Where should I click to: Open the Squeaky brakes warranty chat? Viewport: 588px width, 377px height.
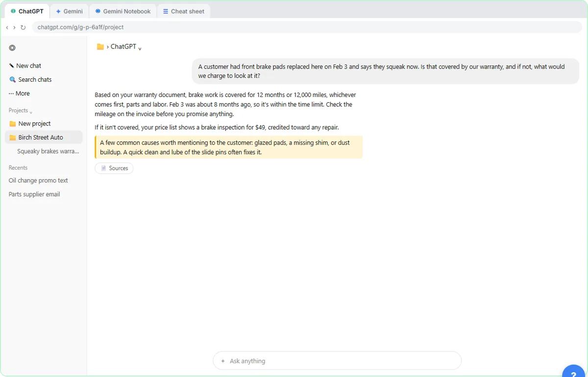coord(48,151)
